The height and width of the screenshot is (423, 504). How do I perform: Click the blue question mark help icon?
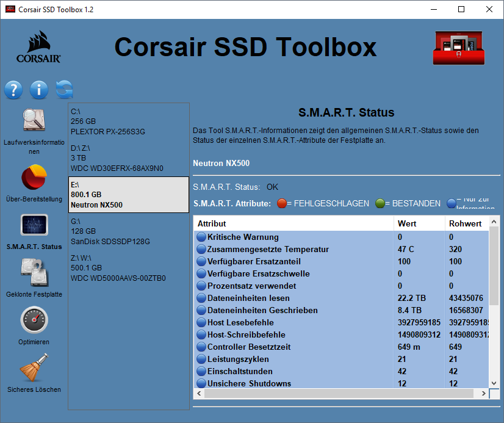[13, 90]
